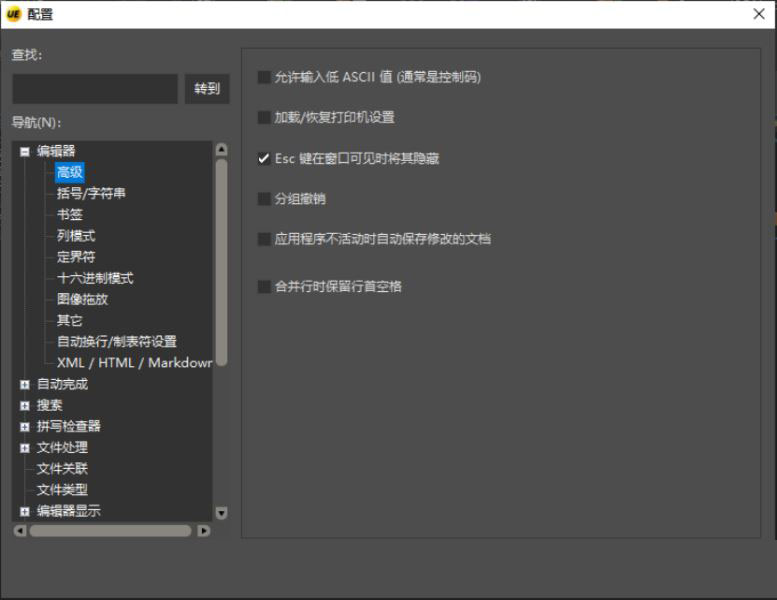Open the 列模式 settings page

[76, 236]
